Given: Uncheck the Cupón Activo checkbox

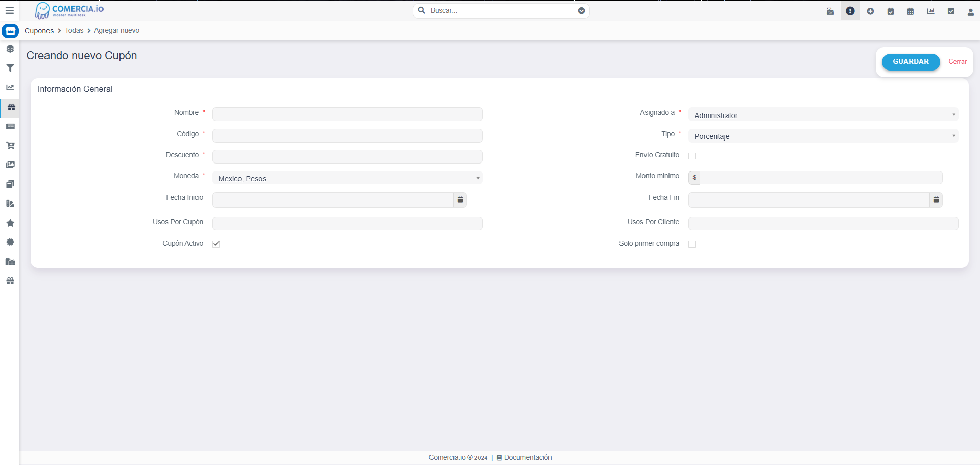Looking at the screenshot, I should point(216,244).
